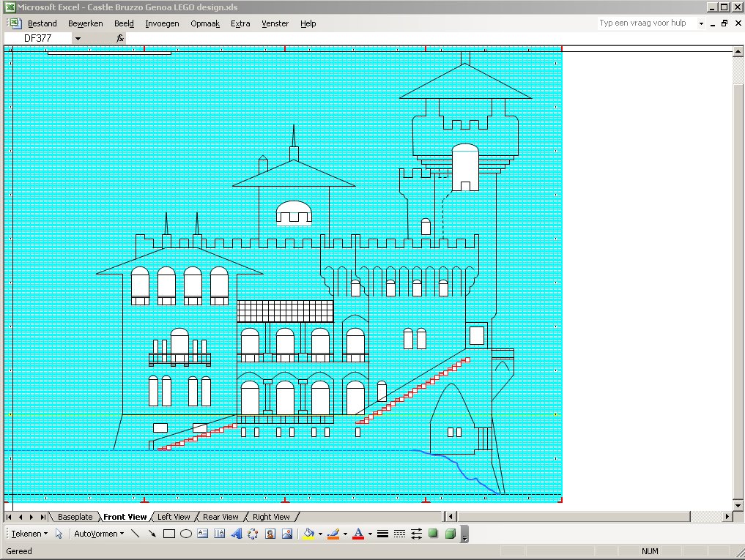Insert a text box
The height and width of the screenshot is (560, 745).
[x=203, y=534]
